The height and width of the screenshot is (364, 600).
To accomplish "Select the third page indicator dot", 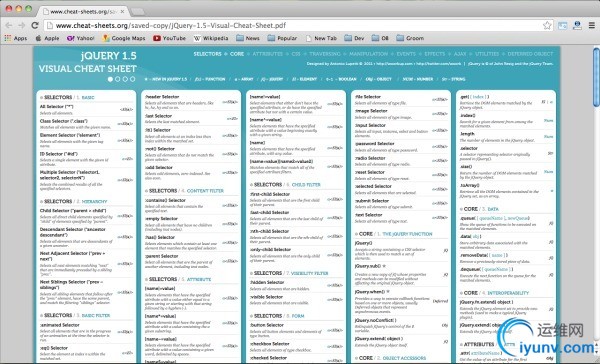I will 125,79.
